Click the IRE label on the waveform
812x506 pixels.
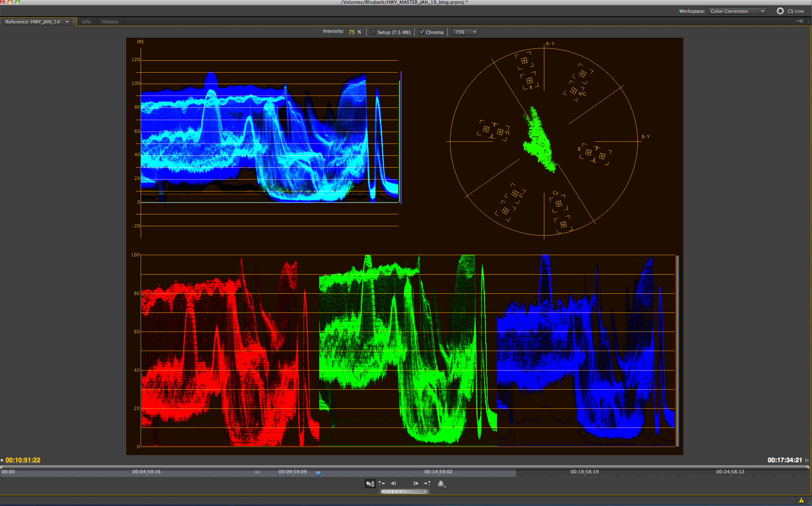tap(141, 42)
